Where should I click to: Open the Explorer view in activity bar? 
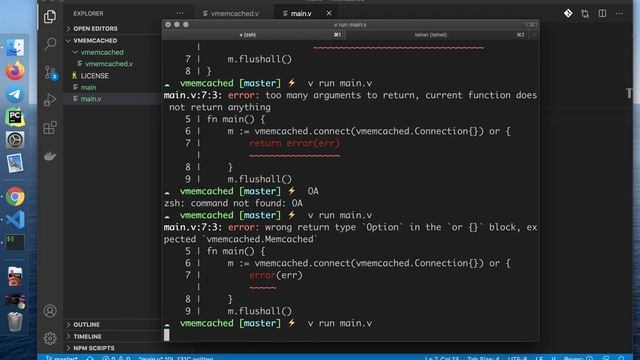(x=50, y=16)
